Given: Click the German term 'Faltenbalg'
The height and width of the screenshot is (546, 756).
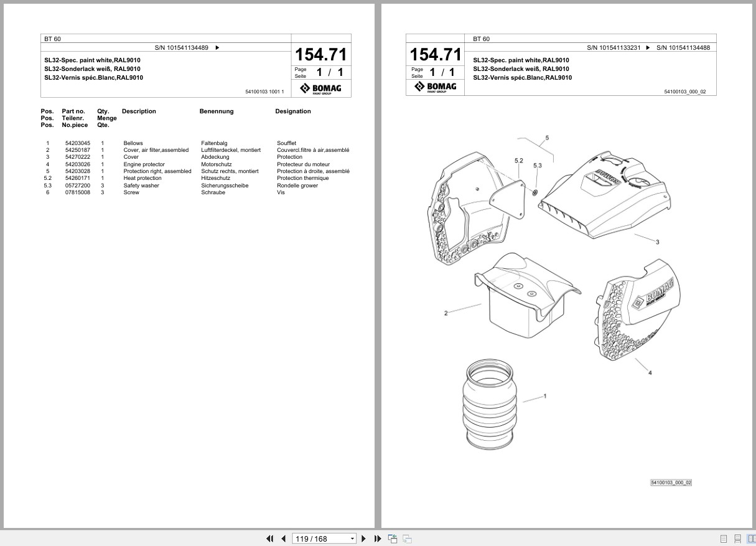Looking at the screenshot, I should pos(215,143).
